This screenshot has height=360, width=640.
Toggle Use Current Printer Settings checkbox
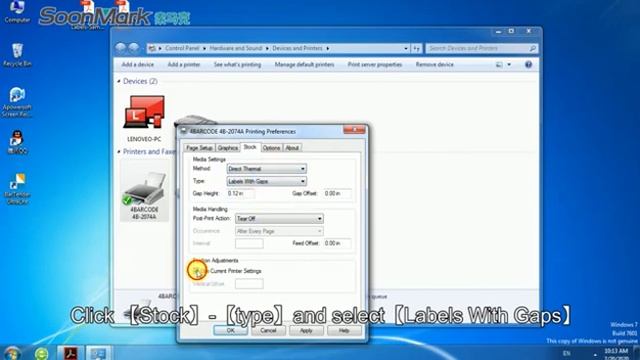coord(197,271)
